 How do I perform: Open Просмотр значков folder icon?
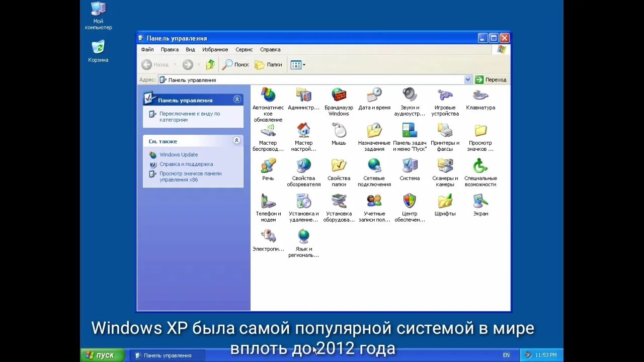coord(480,130)
